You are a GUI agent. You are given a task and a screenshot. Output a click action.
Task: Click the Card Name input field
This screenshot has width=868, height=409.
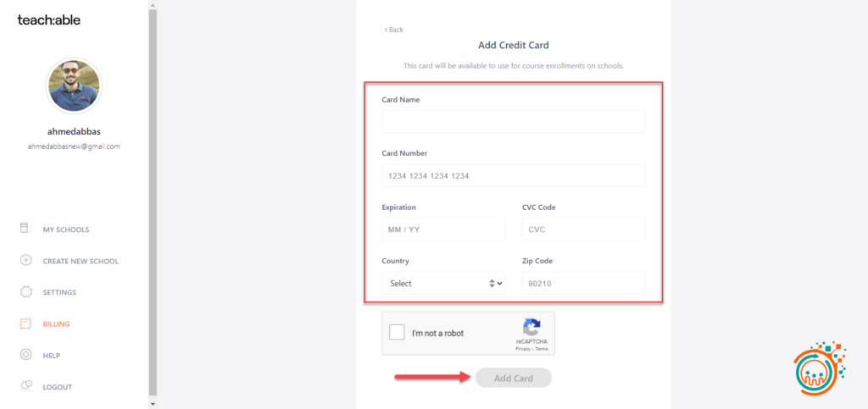513,121
